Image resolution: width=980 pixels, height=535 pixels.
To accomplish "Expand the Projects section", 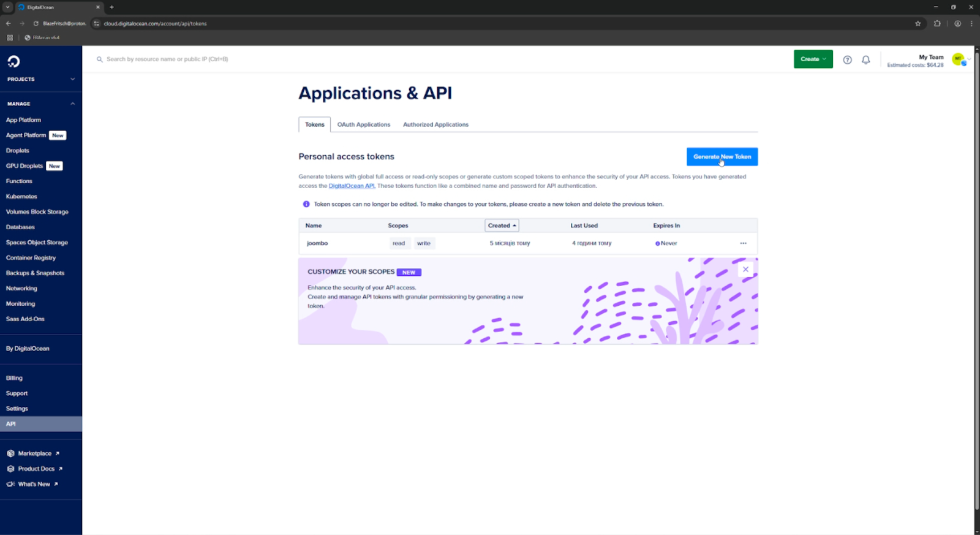I will coord(41,79).
